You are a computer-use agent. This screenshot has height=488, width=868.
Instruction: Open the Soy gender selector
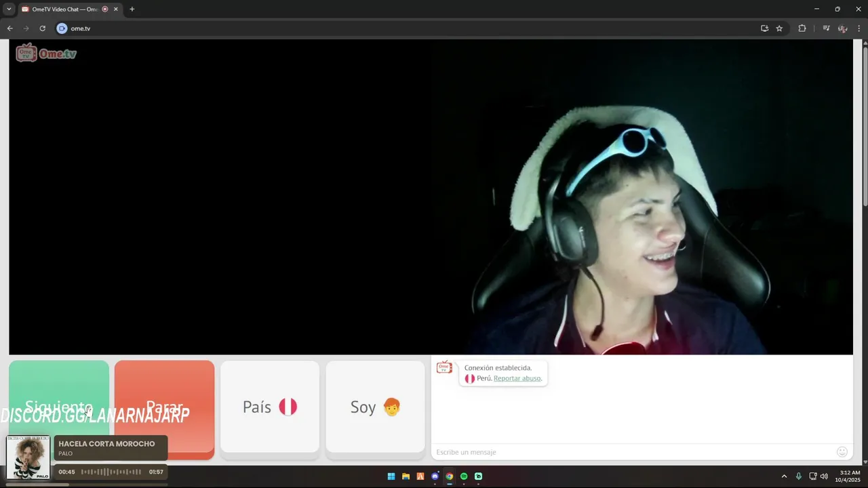point(376,407)
